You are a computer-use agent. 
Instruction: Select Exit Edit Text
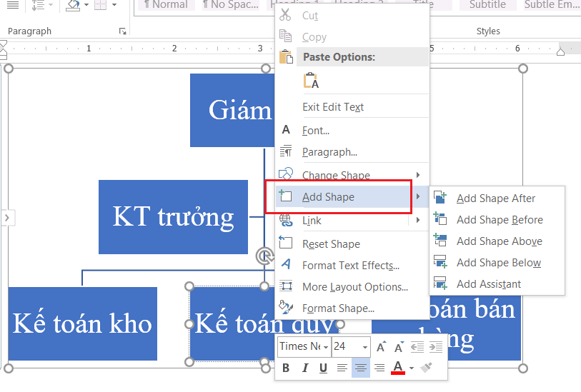(333, 107)
